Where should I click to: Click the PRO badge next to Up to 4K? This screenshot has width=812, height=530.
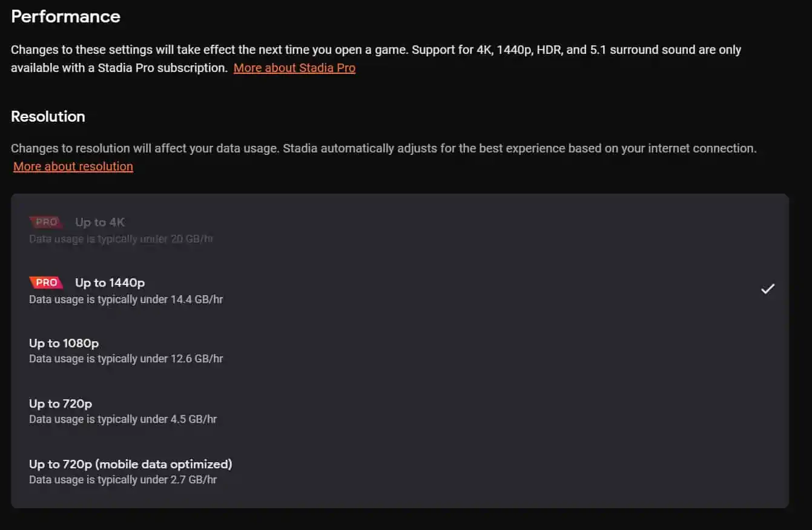pos(46,222)
